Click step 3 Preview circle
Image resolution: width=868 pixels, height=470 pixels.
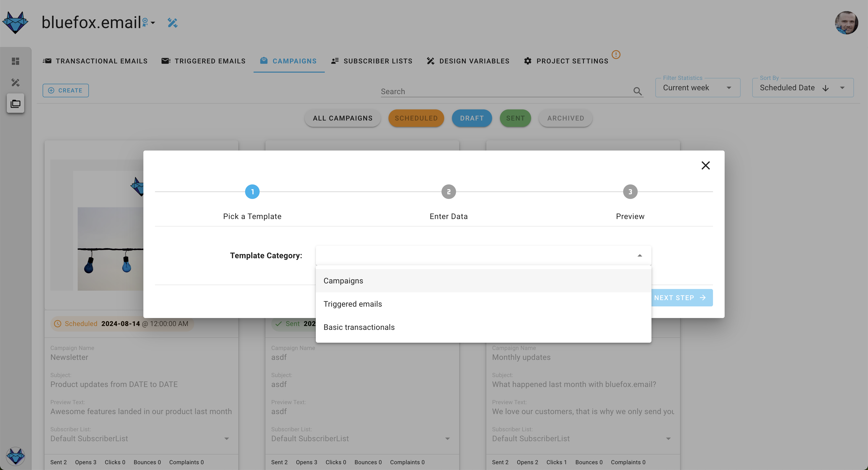tap(630, 192)
